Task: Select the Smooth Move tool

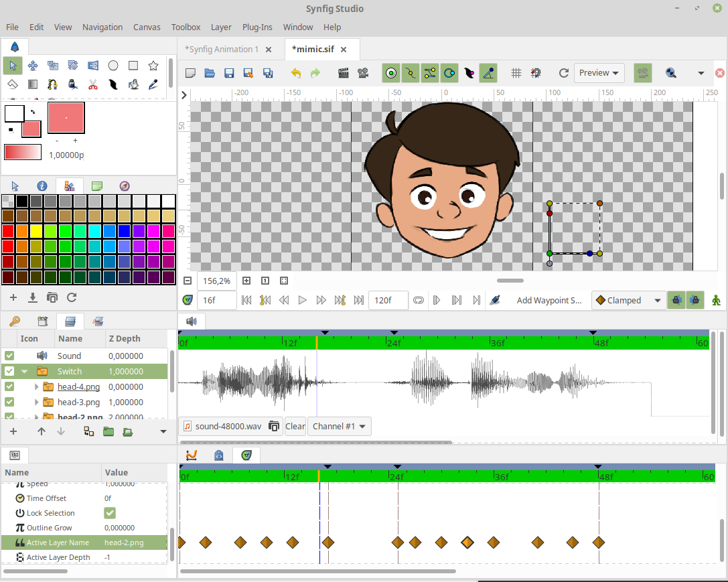Action: (x=33, y=66)
